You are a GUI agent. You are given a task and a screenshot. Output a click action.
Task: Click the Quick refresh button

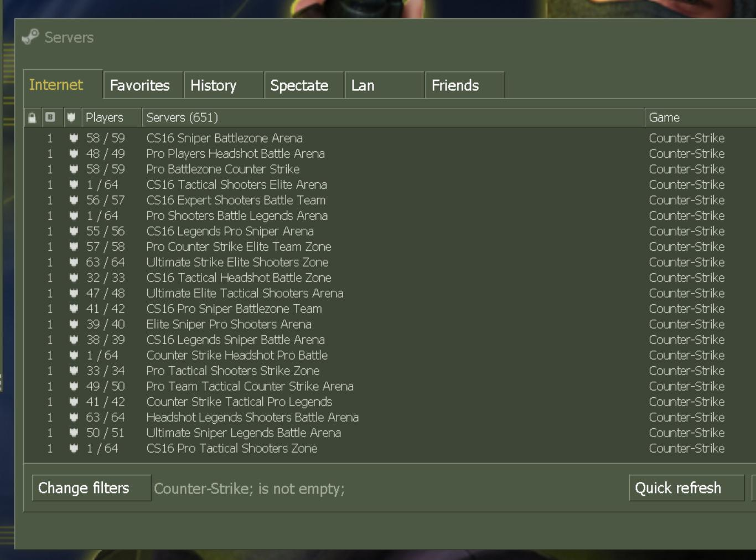679,488
